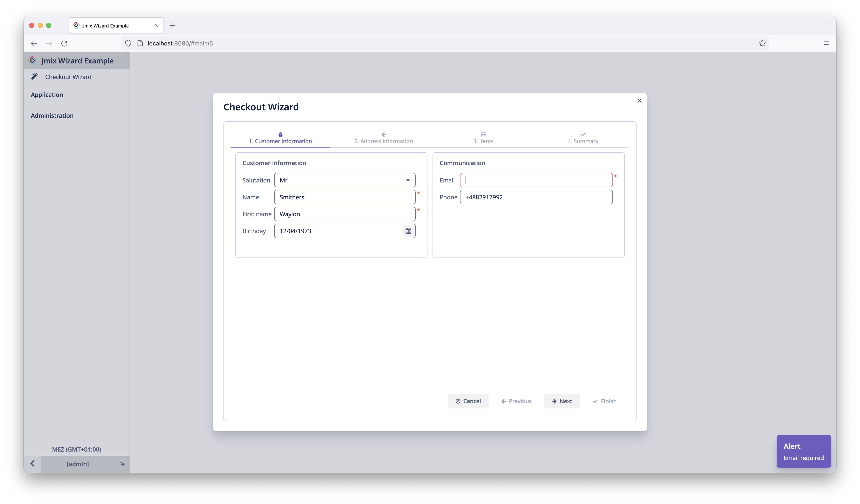860x504 pixels.
Task: Close the Checkout Wizard dialog
Action: (639, 101)
